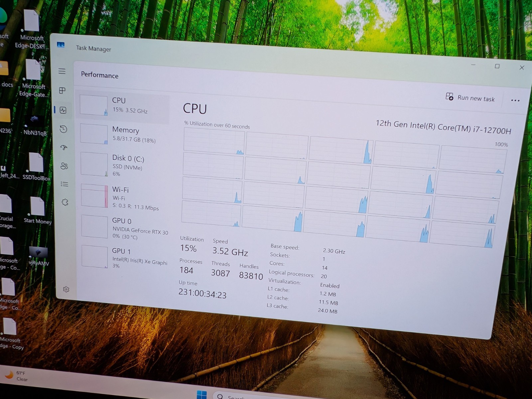Click the Processes count 184
Image resolution: width=532 pixels, height=399 pixels.
186,270
